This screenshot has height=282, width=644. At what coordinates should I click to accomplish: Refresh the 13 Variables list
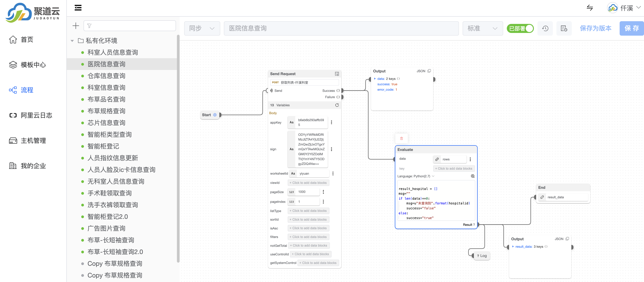coord(337,105)
